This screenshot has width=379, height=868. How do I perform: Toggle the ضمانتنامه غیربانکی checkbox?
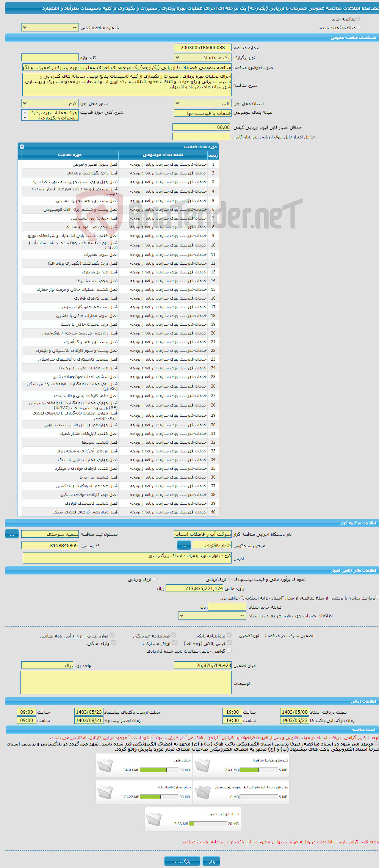click(x=174, y=635)
